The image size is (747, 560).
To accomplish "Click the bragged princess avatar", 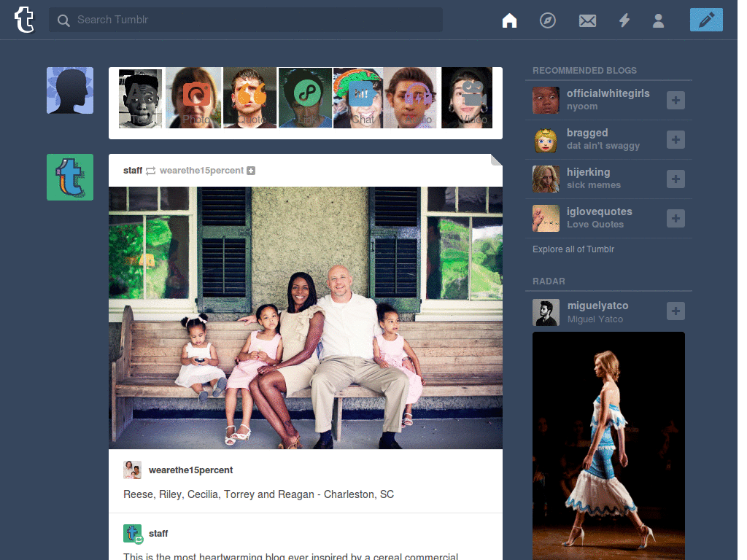I will point(546,140).
